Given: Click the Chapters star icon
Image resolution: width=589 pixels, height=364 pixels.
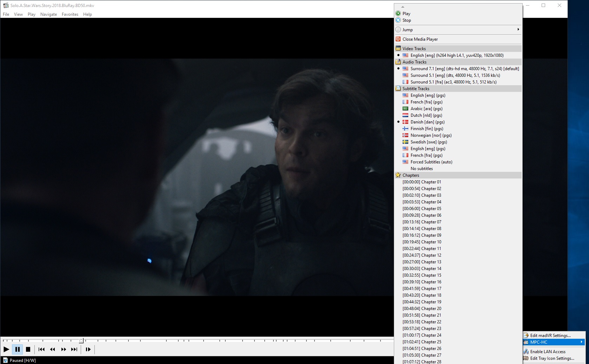Looking at the screenshot, I should coord(398,175).
